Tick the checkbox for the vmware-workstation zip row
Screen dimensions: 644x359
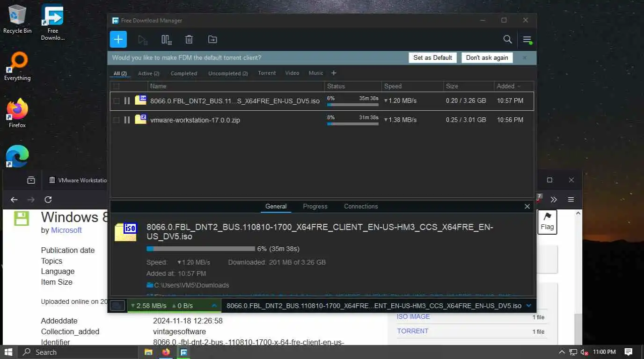coord(117,120)
